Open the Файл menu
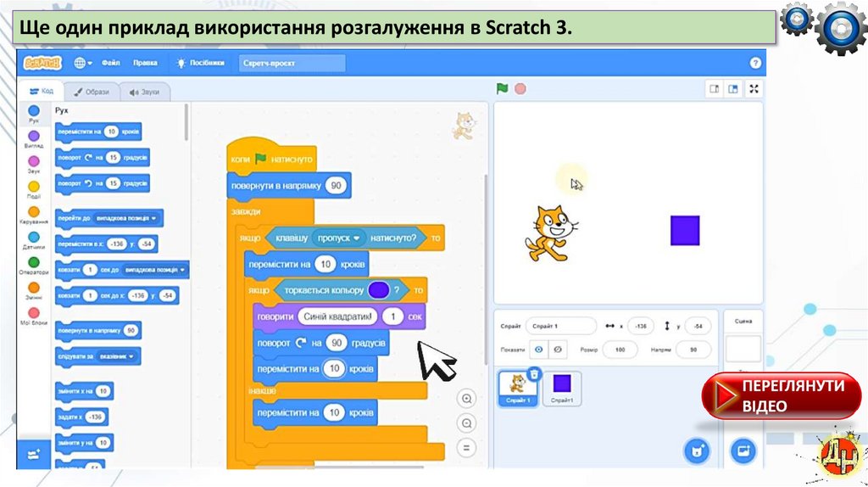Viewport: 868px width, 487px height. coord(111,63)
